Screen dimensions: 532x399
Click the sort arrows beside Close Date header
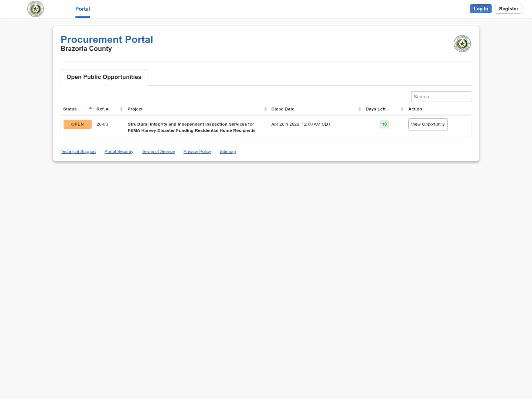(x=359, y=109)
